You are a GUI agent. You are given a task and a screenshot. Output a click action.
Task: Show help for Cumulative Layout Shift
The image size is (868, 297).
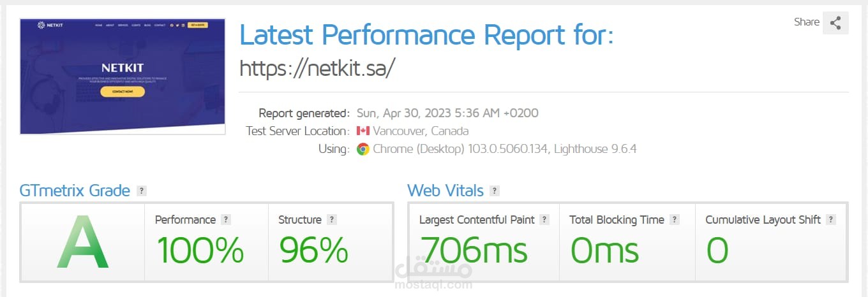pos(830,220)
